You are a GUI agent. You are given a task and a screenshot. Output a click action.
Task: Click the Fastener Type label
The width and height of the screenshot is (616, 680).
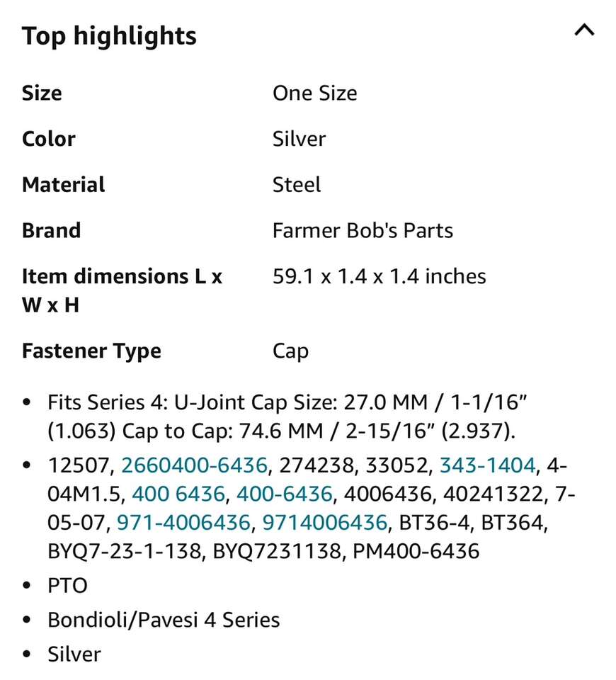(91, 351)
